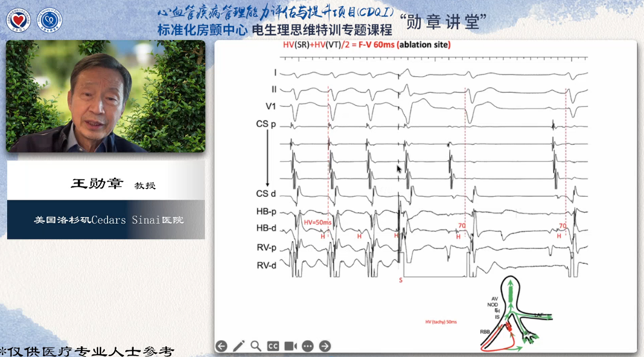
Task: Toggle CC closed captions
Action: click(273, 347)
